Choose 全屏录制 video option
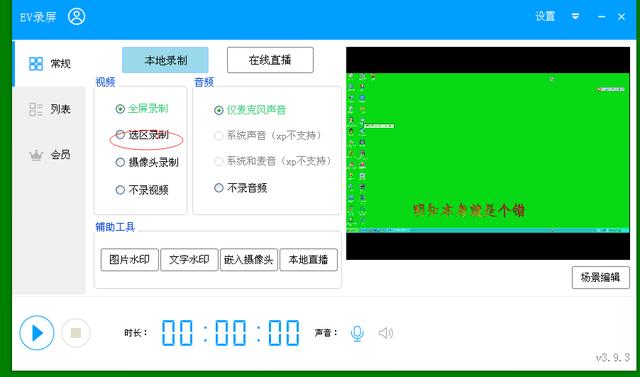Screen dimensions: 640x377 point(142,109)
